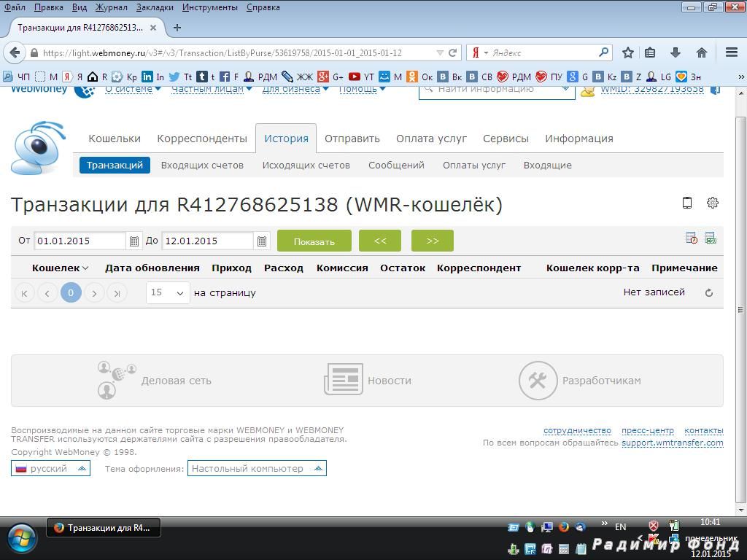The width and height of the screenshot is (747, 560).
Task: Close the 'Транзакции для R41276862513...' tab
Action: (x=153, y=28)
